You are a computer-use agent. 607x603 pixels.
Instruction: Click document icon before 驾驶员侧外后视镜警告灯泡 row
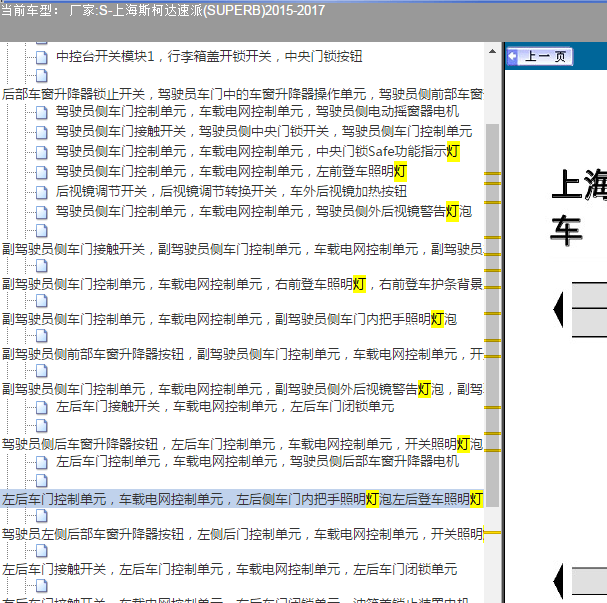(42, 212)
